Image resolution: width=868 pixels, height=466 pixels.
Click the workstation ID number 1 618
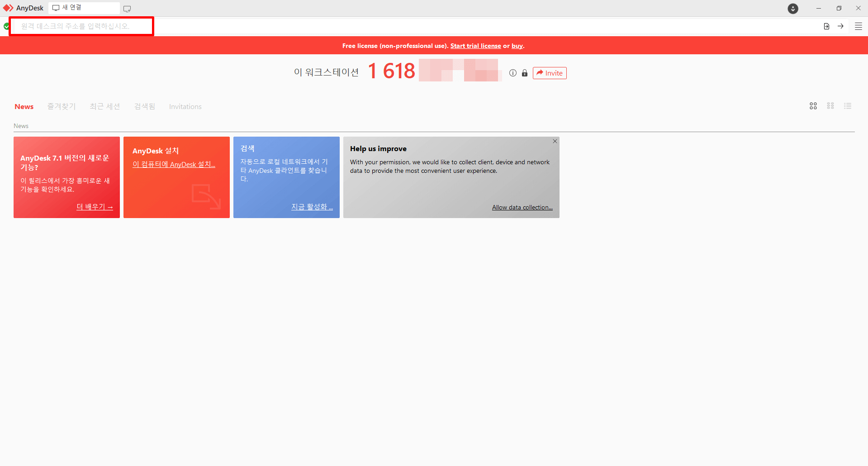[392, 71]
